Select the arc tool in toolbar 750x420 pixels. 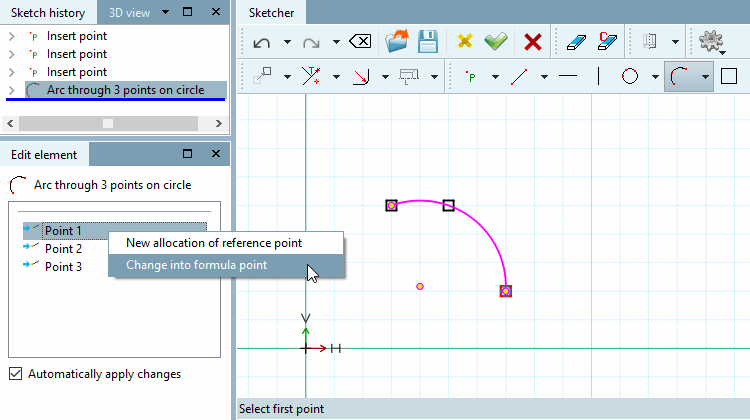click(678, 76)
